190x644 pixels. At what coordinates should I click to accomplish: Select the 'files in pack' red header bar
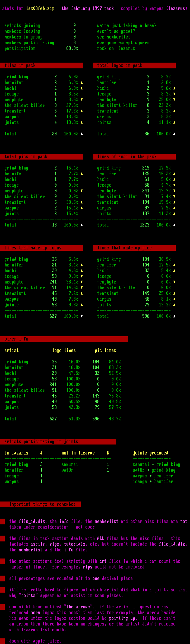41,65
